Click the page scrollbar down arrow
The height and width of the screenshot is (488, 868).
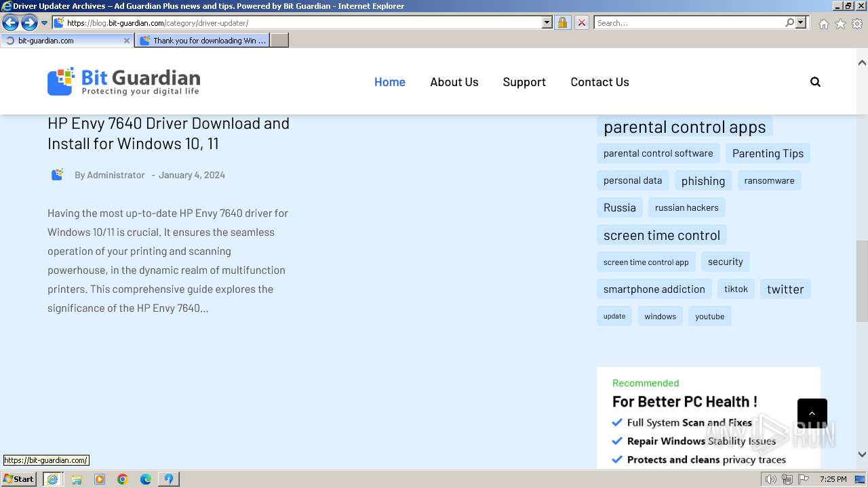coord(862,455)
